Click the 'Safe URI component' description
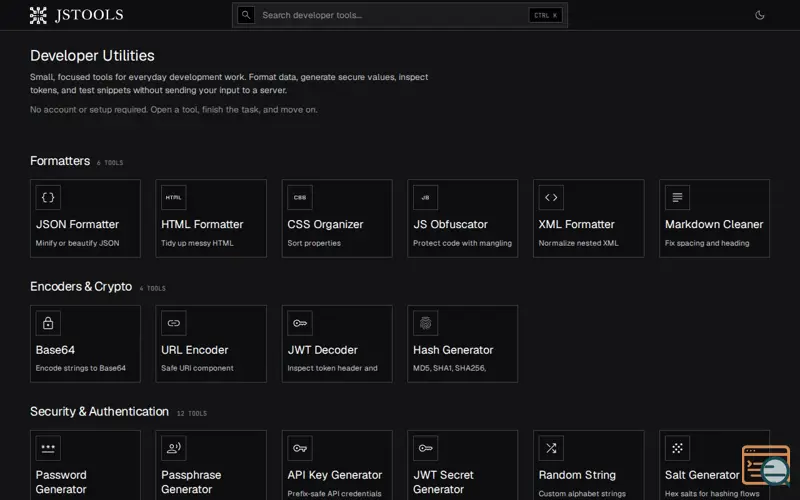 [197, 368]
